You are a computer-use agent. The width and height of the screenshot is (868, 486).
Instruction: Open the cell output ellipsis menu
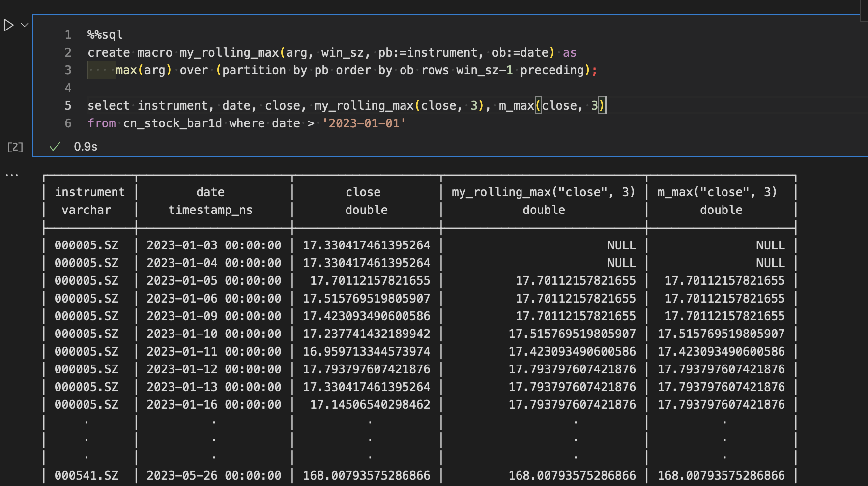pos(12,175)
